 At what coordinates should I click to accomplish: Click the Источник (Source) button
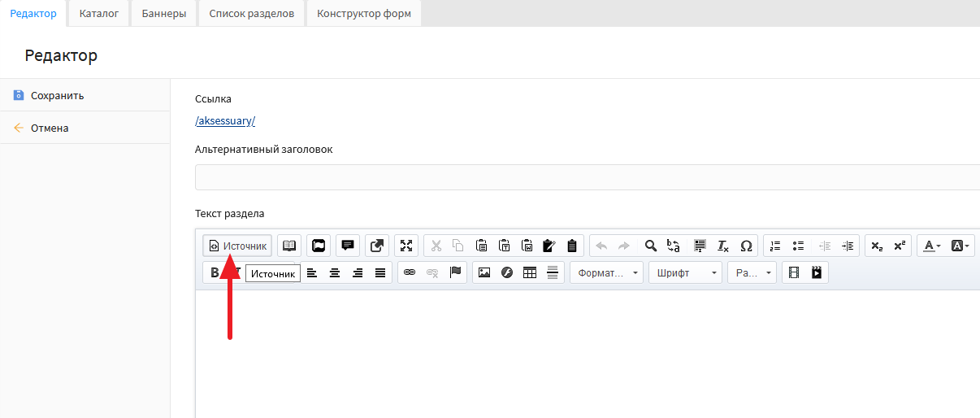coord(237,246)
